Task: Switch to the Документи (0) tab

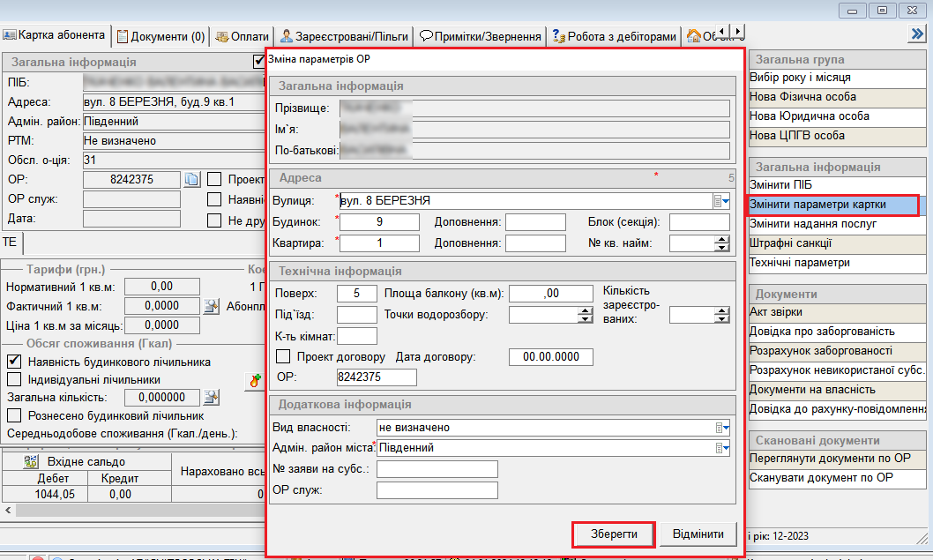Action: pos(161,36)
